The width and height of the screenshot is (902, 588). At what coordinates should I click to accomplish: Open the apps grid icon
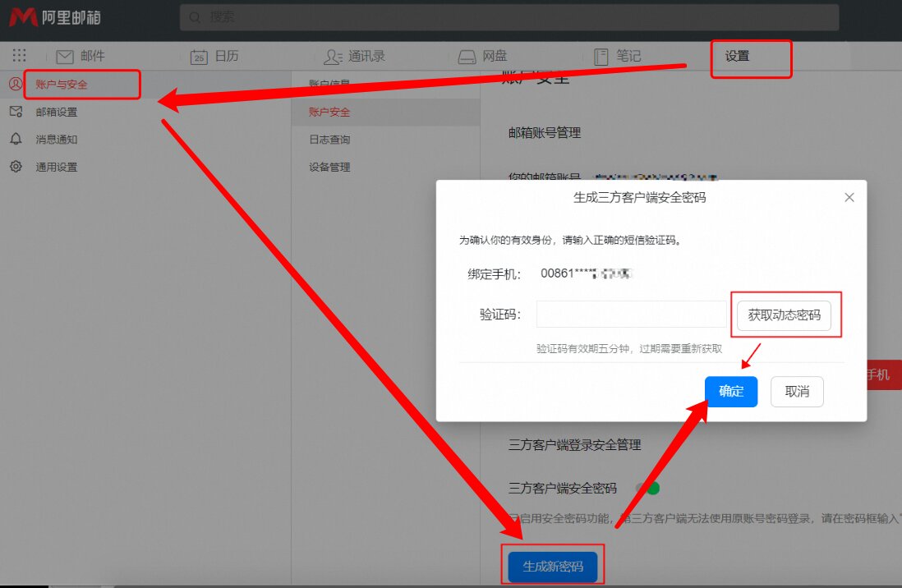tap(19, 55)
